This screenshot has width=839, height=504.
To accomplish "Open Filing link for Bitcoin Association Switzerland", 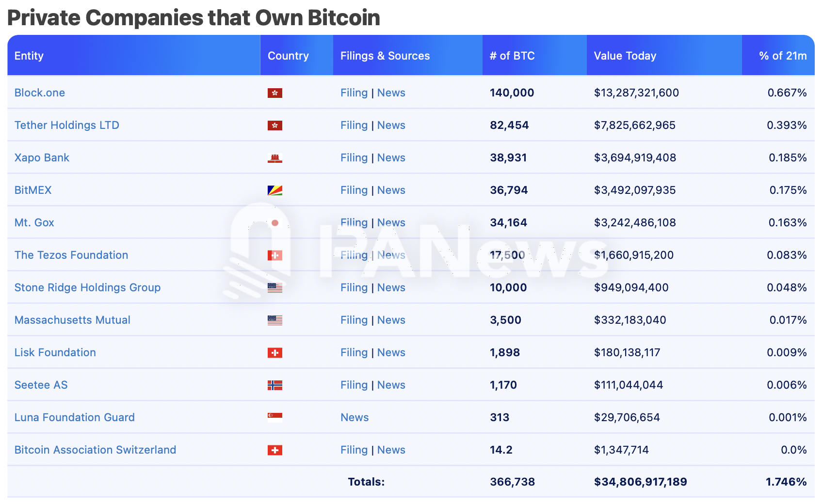I will 354,450.
